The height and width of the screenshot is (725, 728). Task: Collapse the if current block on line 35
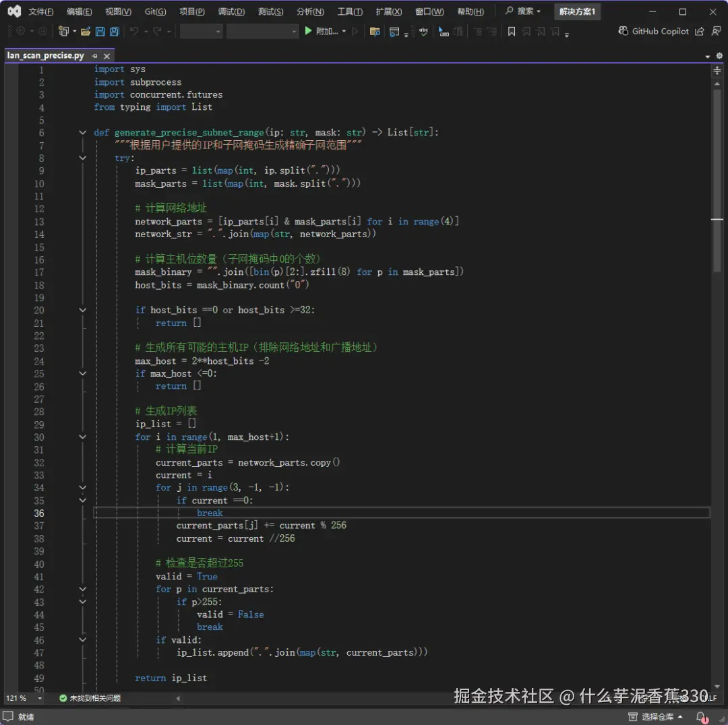(x=83, y=501)
